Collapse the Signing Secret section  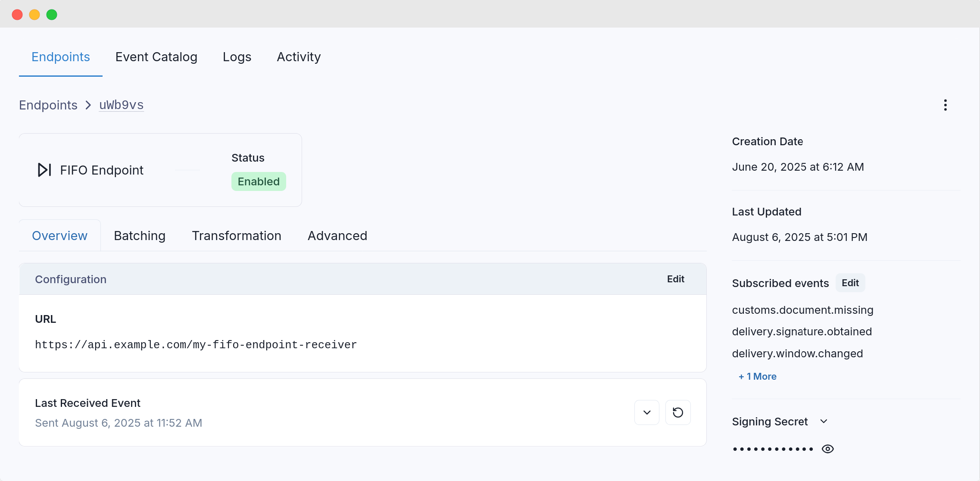pos(824,422)
